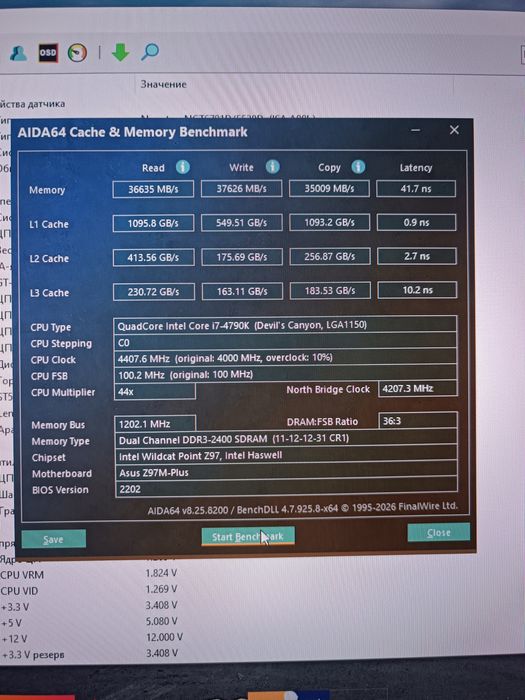The width and height of the screenshot is (525, 700).
Task: Click the Read info icon
Action: (x=182, y=167)
